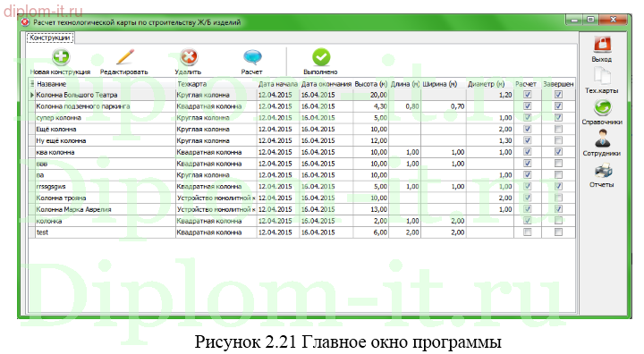
Task: Close the application window
Action: click(x=613, y=20)
